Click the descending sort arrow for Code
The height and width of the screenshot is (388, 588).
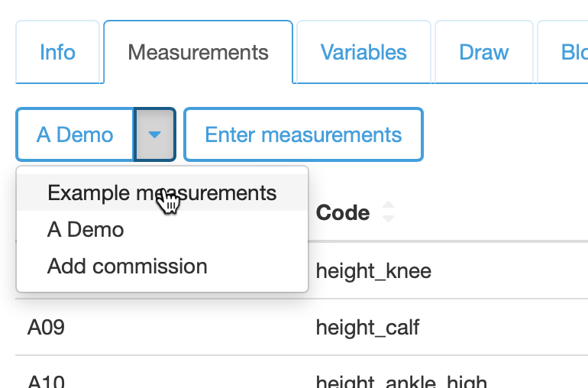(x=388, y=218)
